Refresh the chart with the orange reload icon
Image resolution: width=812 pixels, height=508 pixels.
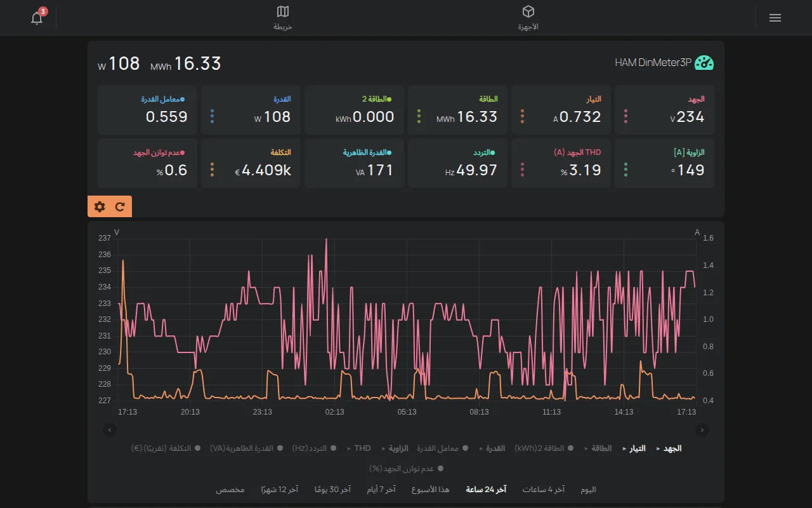click(x=120, y=206)
